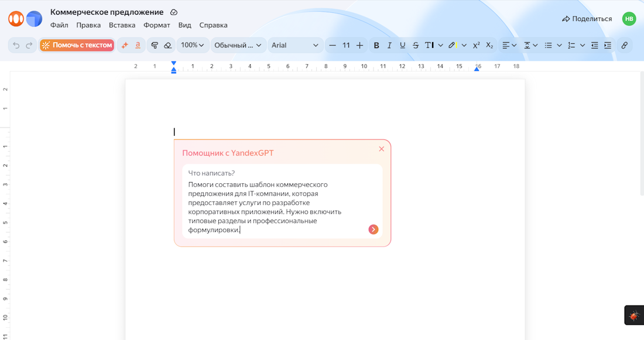Click the cloud save status icon
This screenshot has width=644, height=340.
(174, 12)
